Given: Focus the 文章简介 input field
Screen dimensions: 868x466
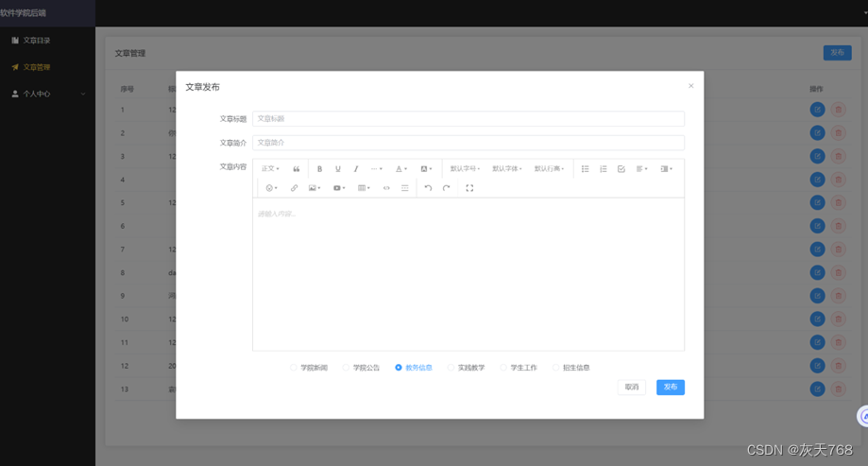Looking at the screenshot, I should tap(468, 143).
